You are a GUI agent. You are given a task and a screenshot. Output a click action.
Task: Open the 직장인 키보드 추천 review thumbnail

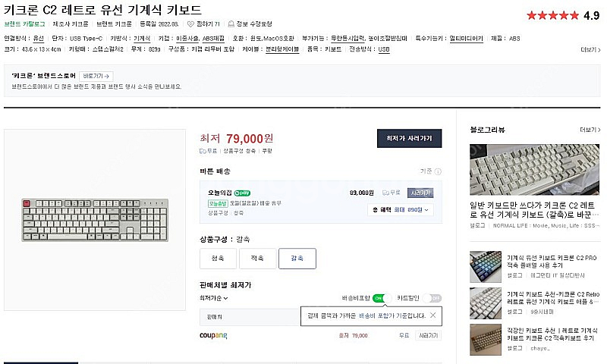pos(486,340)
